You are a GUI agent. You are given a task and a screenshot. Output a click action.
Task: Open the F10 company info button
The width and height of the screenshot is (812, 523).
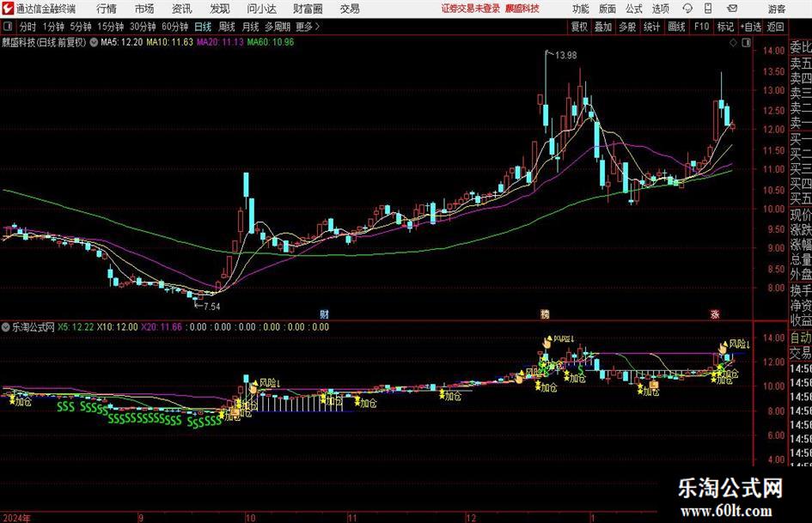pos(701,27)
